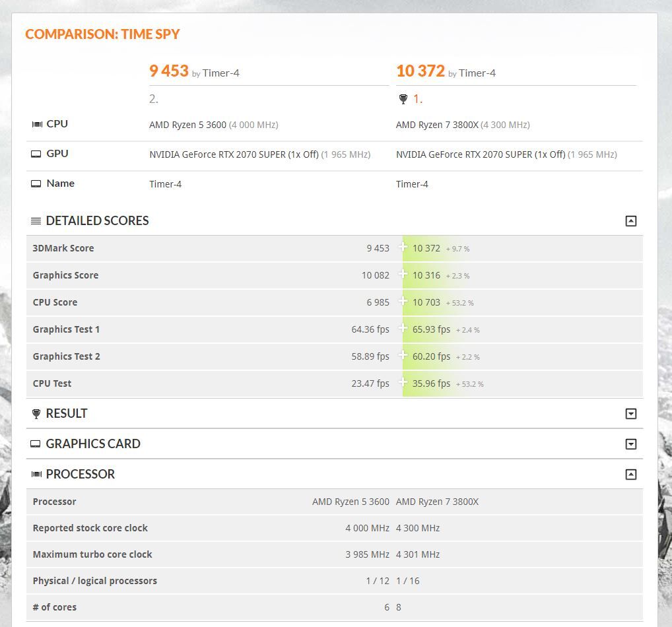
Task: Click the 4 301 MHz turbo clock value
Action: pyautogui.click(x=418, y=554)
